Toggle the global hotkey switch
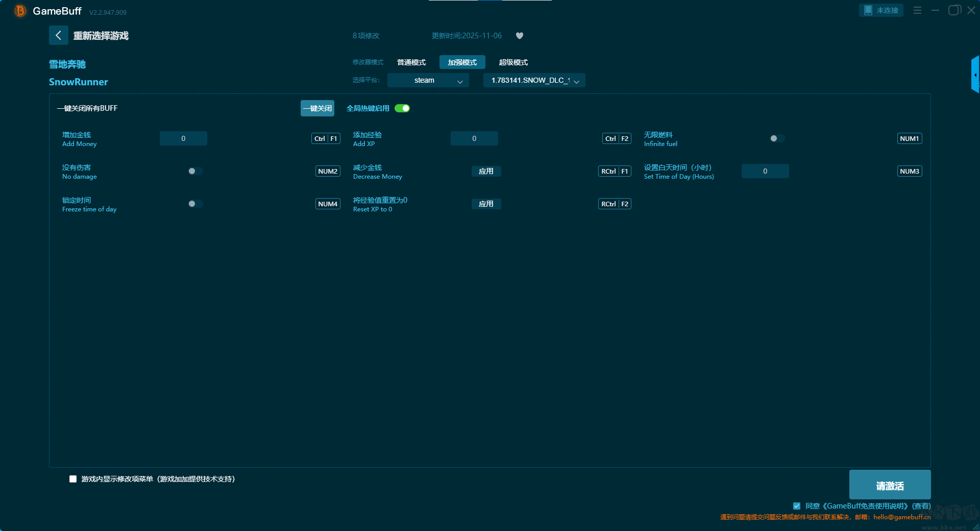 click(x=402, y=108)
